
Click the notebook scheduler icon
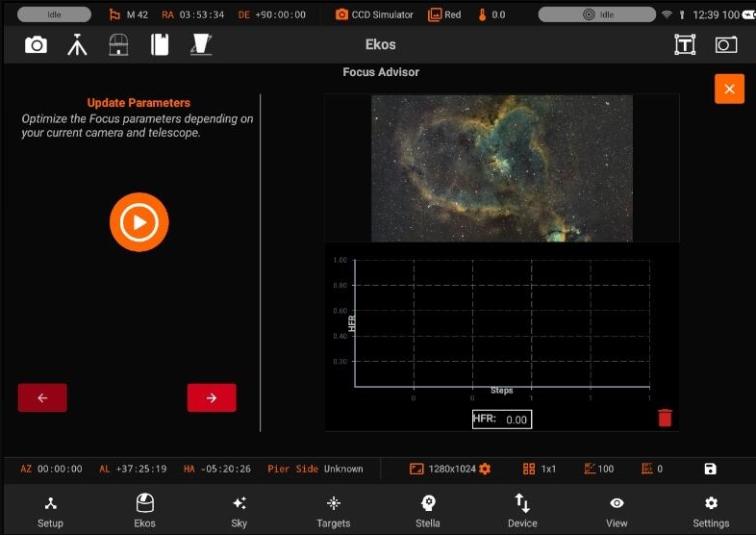(x=160, y=45)
